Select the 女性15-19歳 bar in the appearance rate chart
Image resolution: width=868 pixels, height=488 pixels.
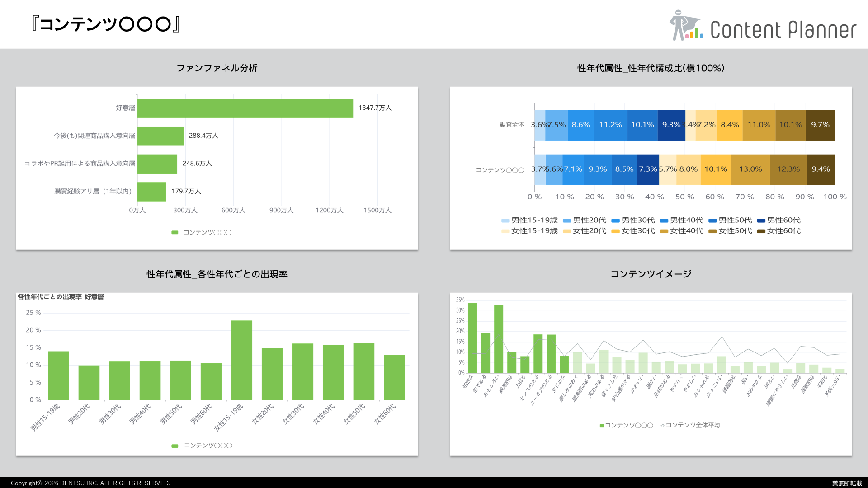point(241,360)
